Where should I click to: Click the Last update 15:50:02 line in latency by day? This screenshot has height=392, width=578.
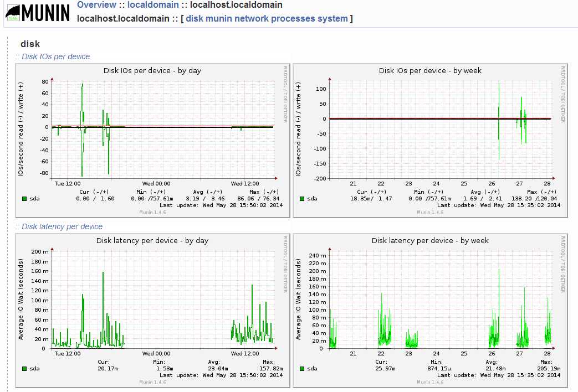pyautogui.click(x=221, y=375)
